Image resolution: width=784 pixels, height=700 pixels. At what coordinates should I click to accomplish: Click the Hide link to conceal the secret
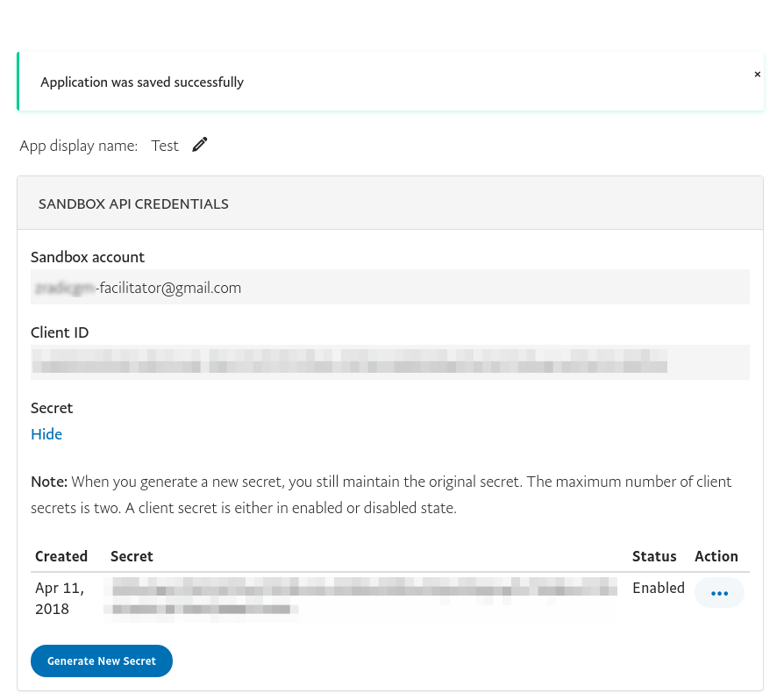46,434
